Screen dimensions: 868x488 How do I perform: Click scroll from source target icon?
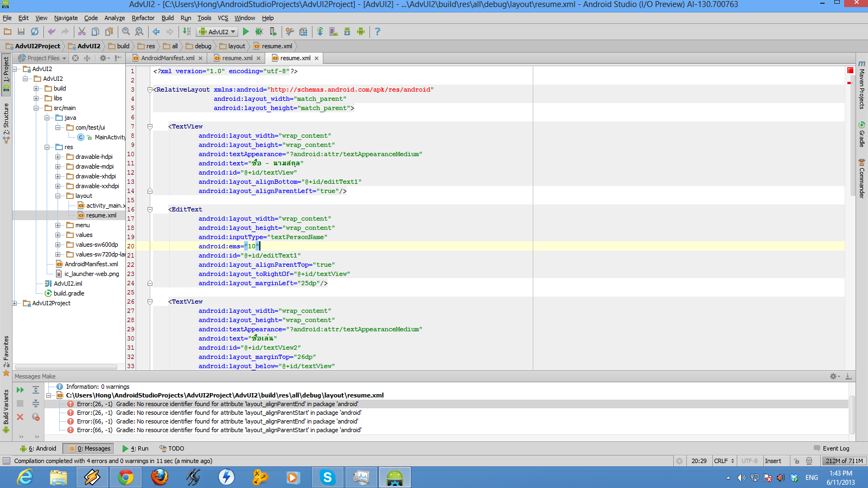(x=75, y=58)
